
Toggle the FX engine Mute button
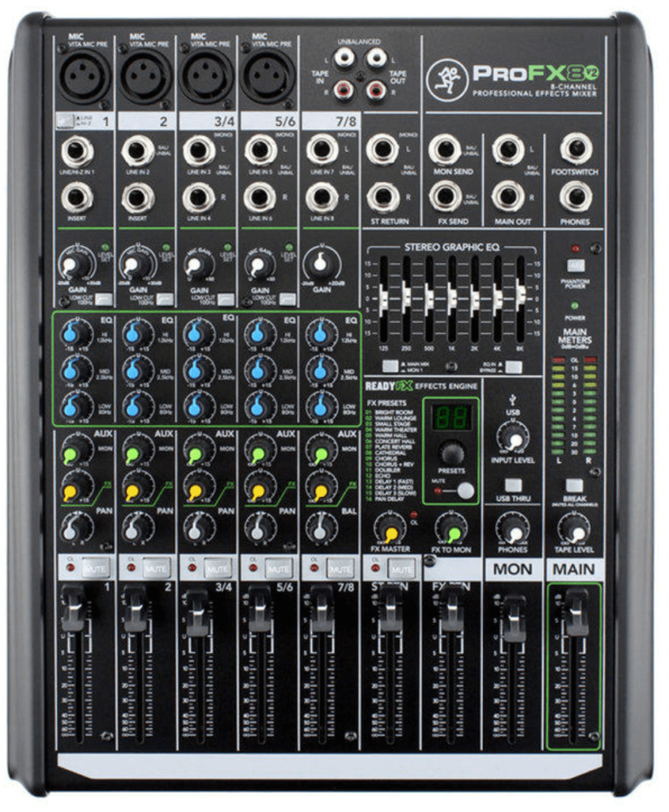465,490
